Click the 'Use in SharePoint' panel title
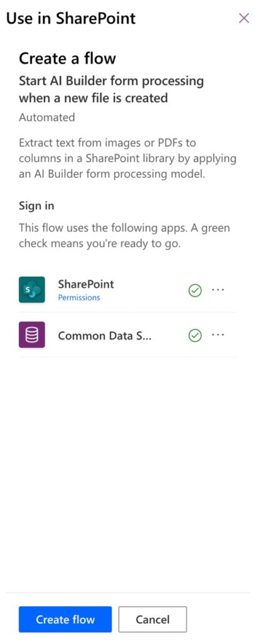258x644 pixels. (70, 18)
